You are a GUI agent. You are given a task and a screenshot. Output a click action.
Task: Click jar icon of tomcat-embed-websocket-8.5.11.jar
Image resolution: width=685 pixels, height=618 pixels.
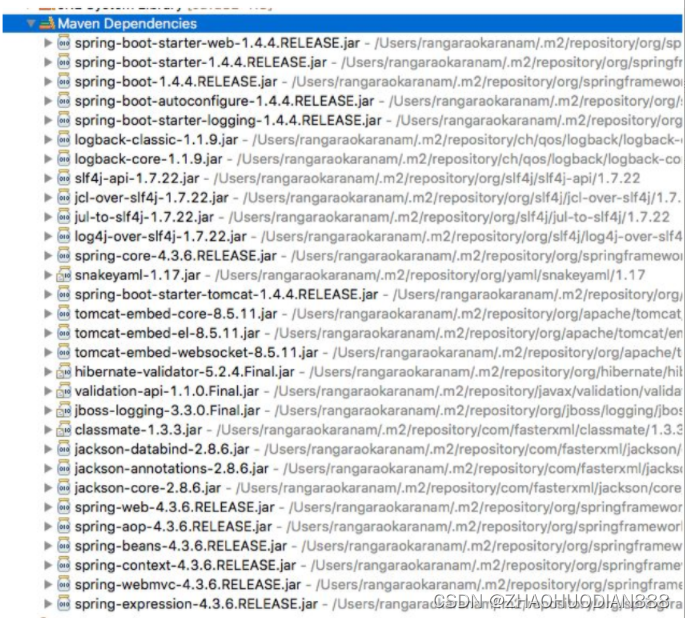point(64,352)
